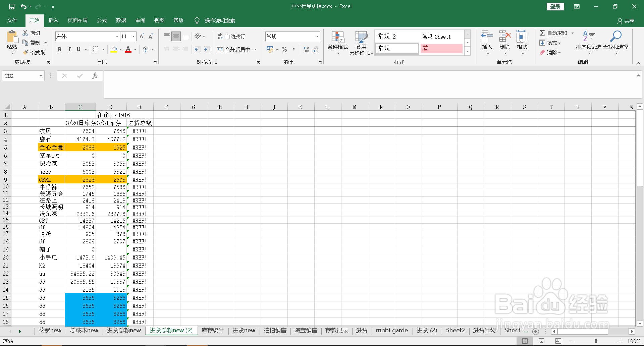Image resolution: width=644 pixels, height=346 pixels.
Task: Click the 登录 sign-in button
Action: point(555,6)
